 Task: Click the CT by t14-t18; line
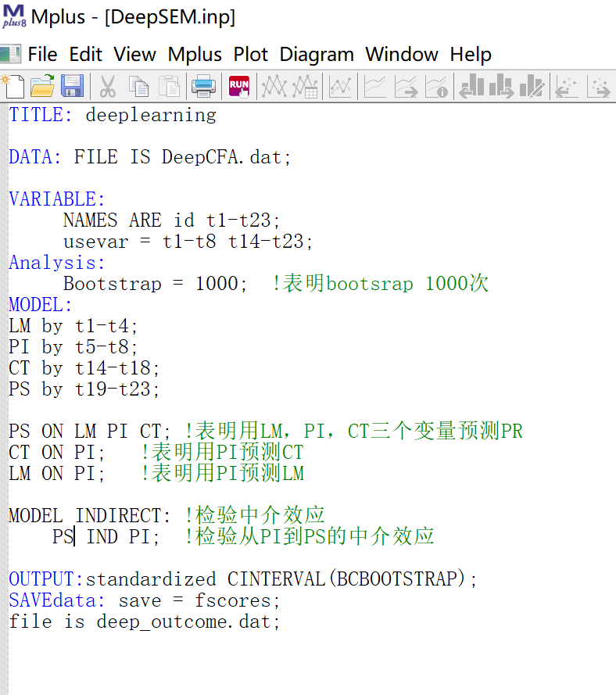84,368
